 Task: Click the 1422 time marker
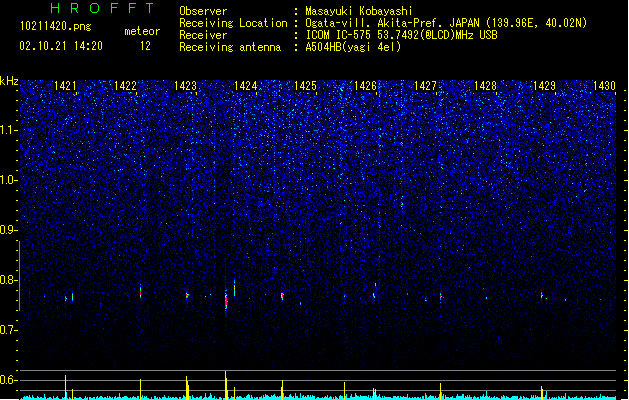125,86
